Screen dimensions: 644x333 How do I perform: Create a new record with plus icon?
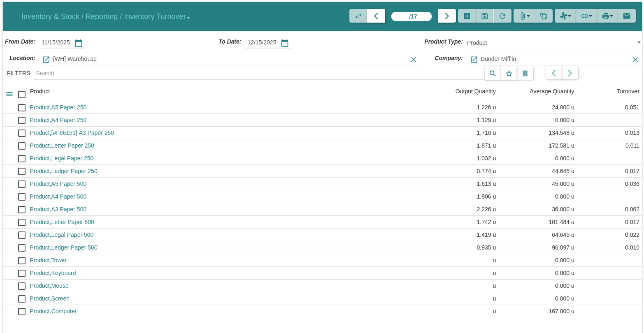coord(467,16)
